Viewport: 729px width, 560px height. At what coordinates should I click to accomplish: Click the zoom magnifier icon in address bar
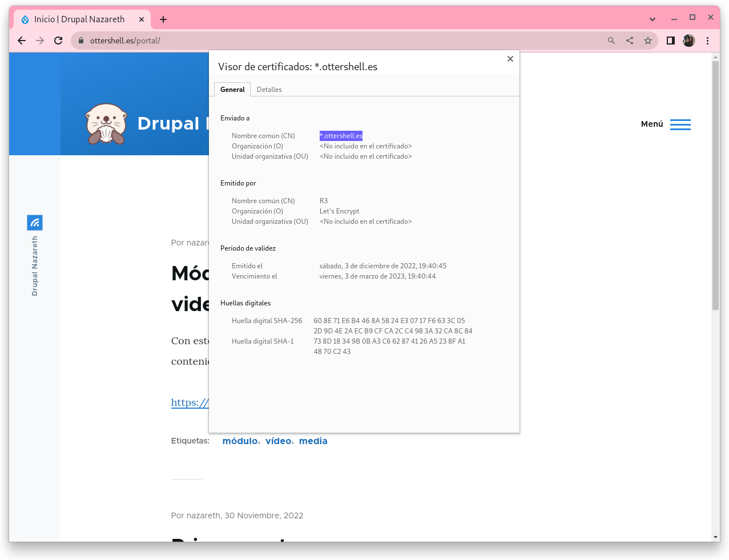(x=611, y=41)
